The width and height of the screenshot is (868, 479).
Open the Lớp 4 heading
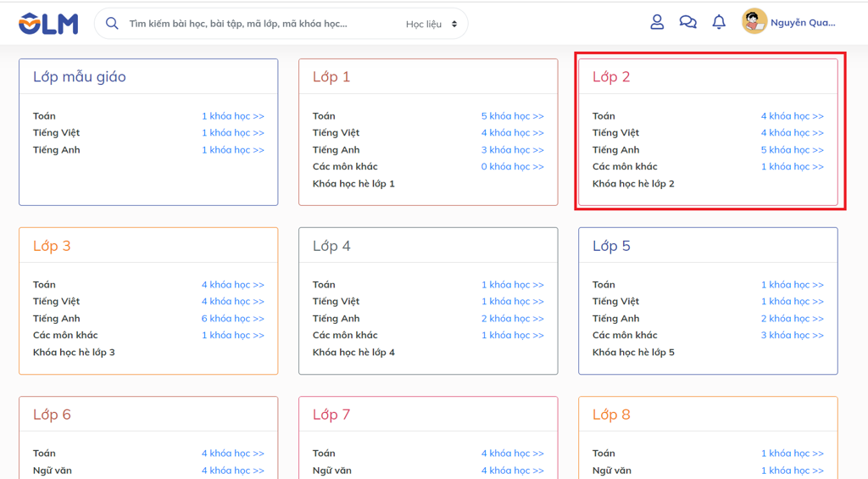click(x=331, y=245)
